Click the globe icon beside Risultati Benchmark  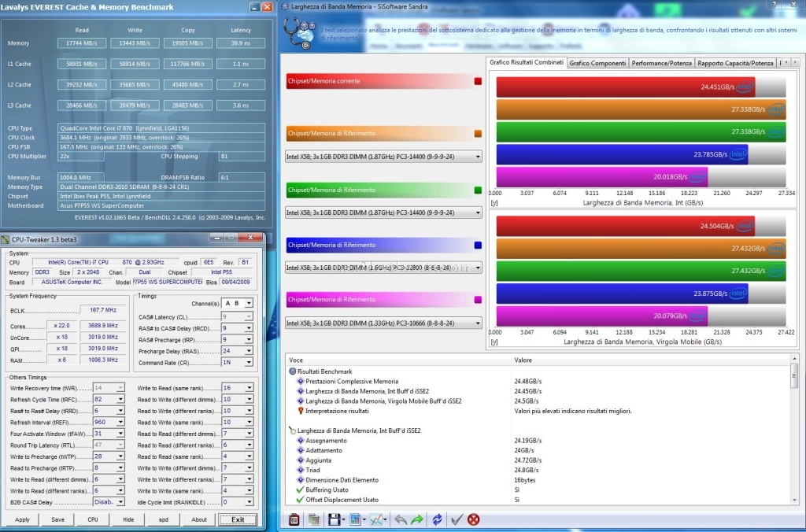(293, 371)
